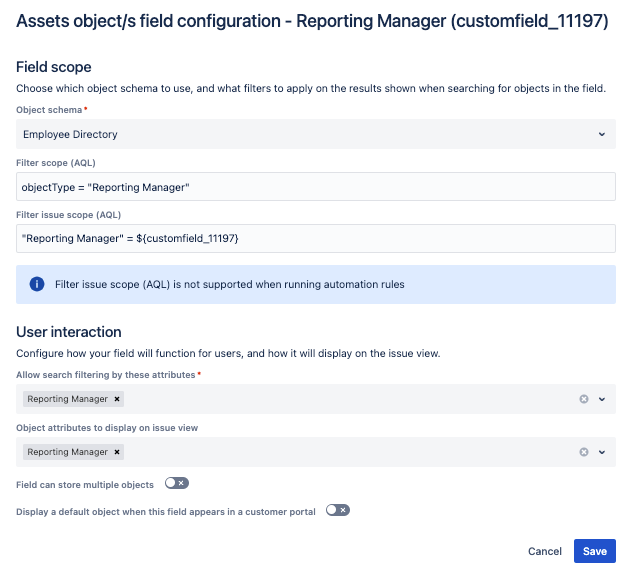Image resolution: width=644 pixels, height=576 pixels.
Task: Open the Object schema dropdown chevron
Action: click(x=602, y=134)
